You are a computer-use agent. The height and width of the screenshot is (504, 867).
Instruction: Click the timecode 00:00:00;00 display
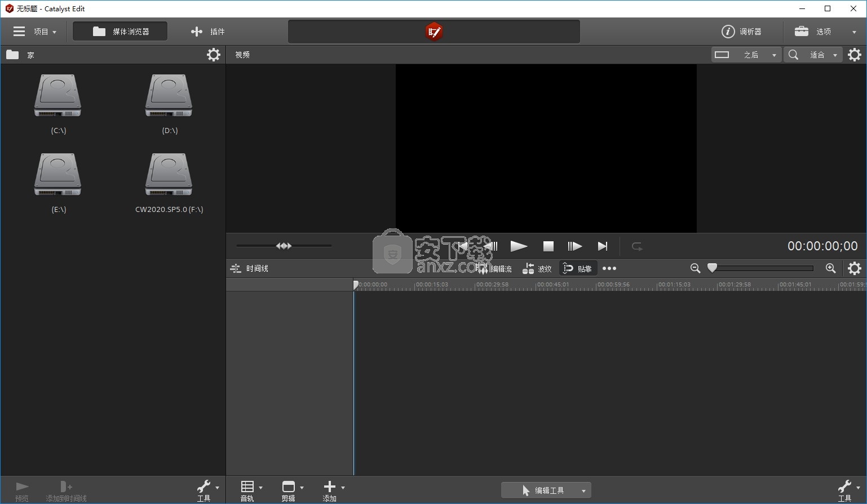(822, 246)
